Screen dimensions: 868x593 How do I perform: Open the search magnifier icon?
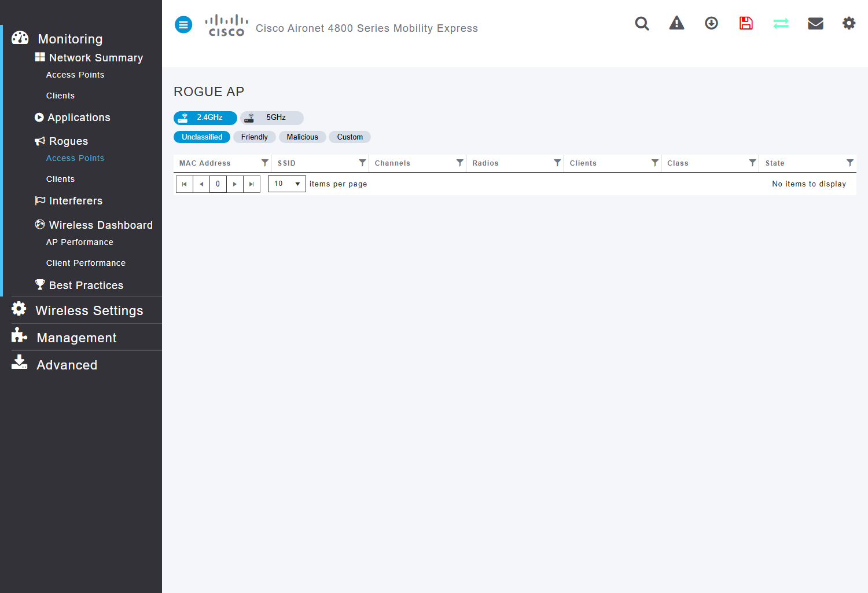pos(642,23)
